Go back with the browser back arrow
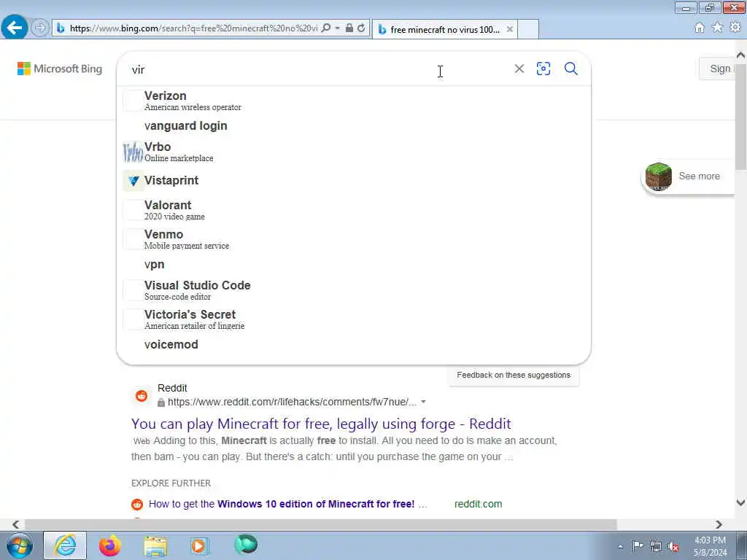The height and width of the screenshot is (560, 747). click(15, 28)
